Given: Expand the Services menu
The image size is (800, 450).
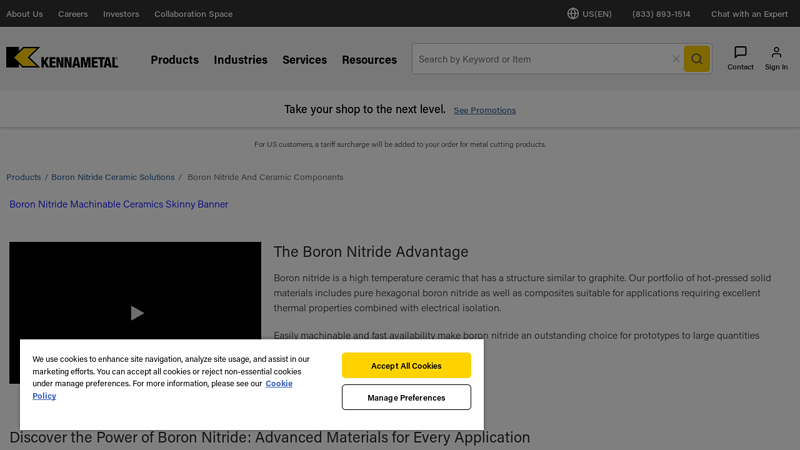Looking at the screenshot, I should [x=304, y=60].
